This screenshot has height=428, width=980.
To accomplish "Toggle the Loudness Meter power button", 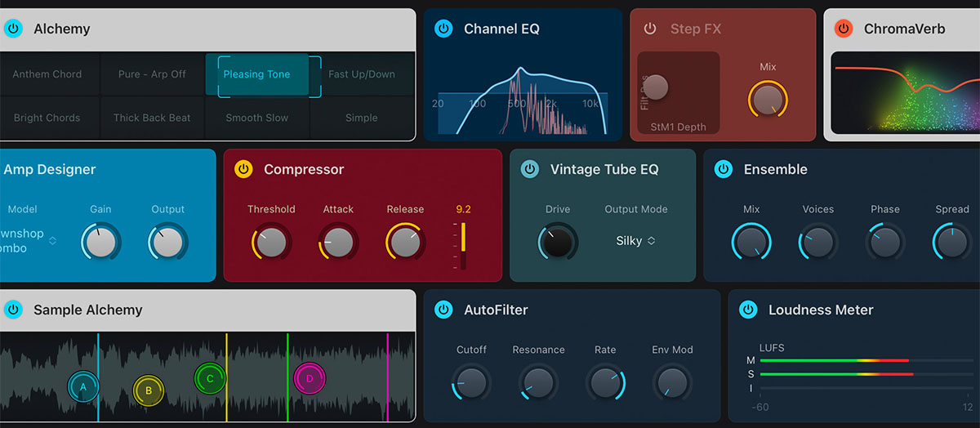I will (x=748, y=310).
